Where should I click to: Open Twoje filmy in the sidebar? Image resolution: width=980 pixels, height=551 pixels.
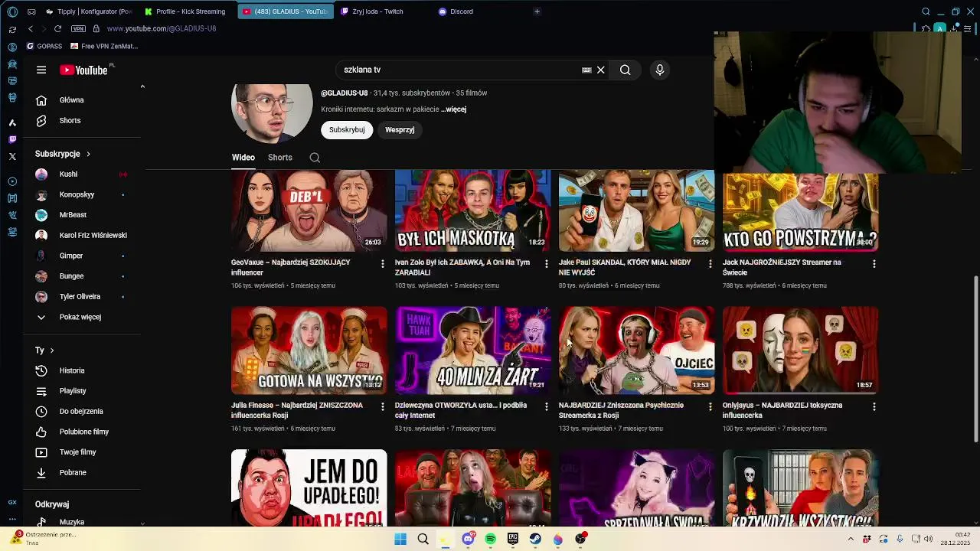click(x=82, y=452)
